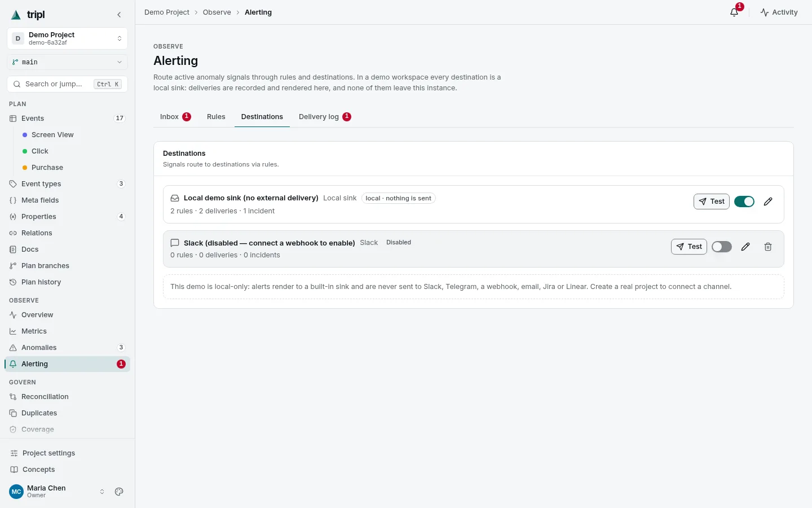Screen dimensions: 812x508
Task: Open Plan branches
Action: (x=67, y=266)
